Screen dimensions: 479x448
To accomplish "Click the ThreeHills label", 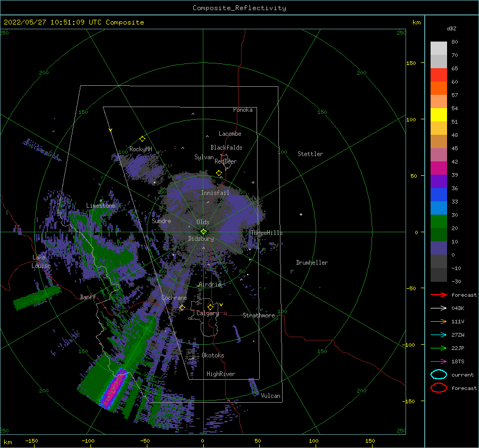I will pos(267,233).
